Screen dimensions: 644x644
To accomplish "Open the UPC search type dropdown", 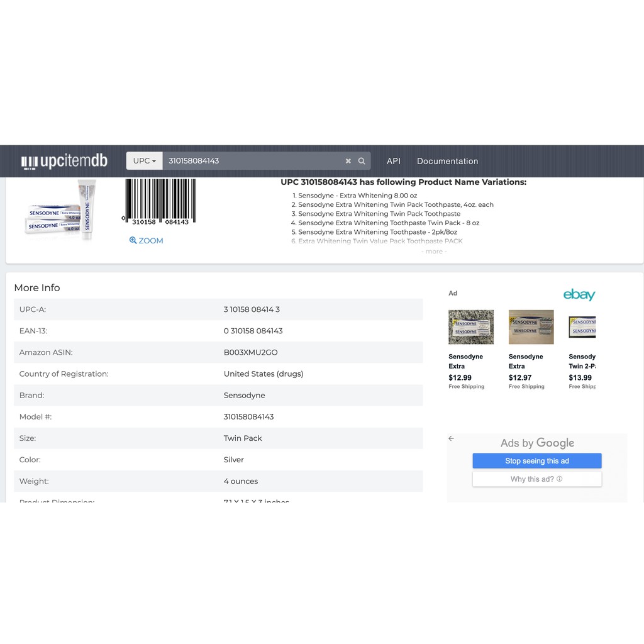I will point(144,161).
